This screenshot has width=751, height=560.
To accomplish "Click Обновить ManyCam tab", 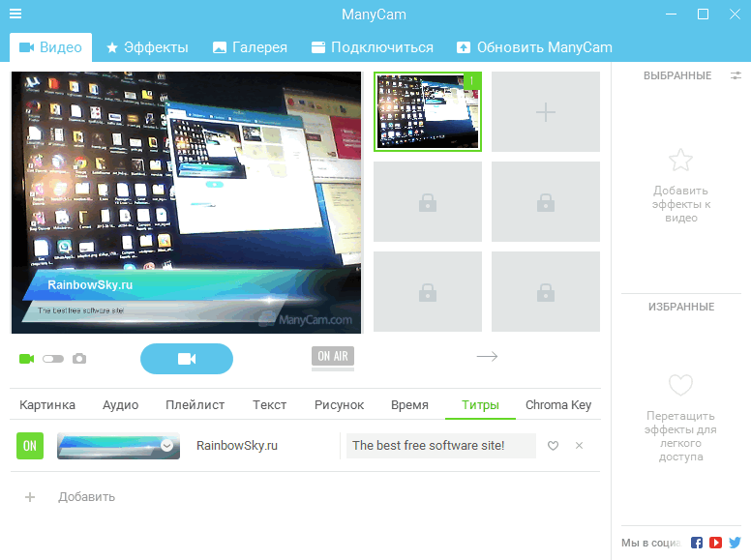I will (534, 47).
